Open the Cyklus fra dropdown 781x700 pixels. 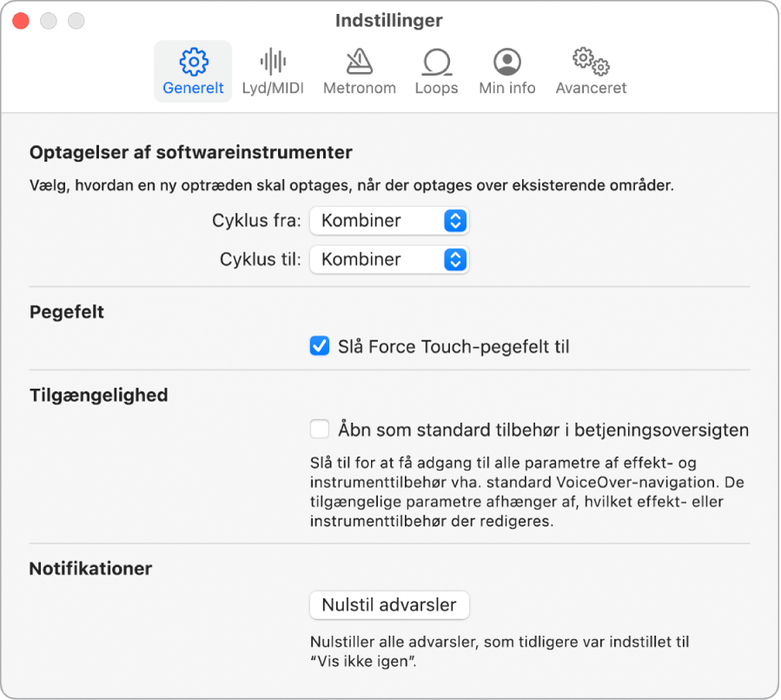389,221
